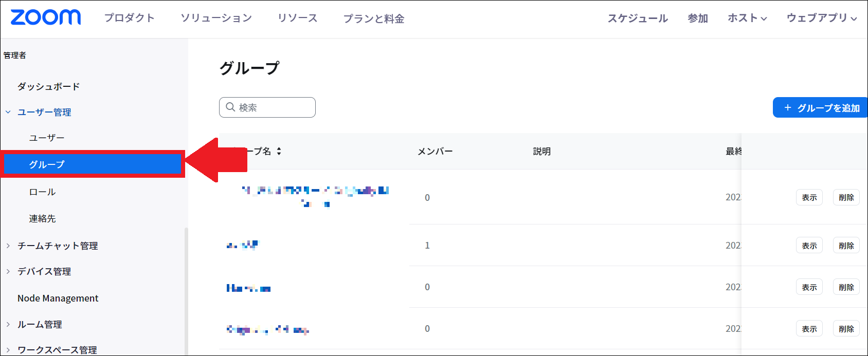Click 削除 for first group row

[846, 197]
